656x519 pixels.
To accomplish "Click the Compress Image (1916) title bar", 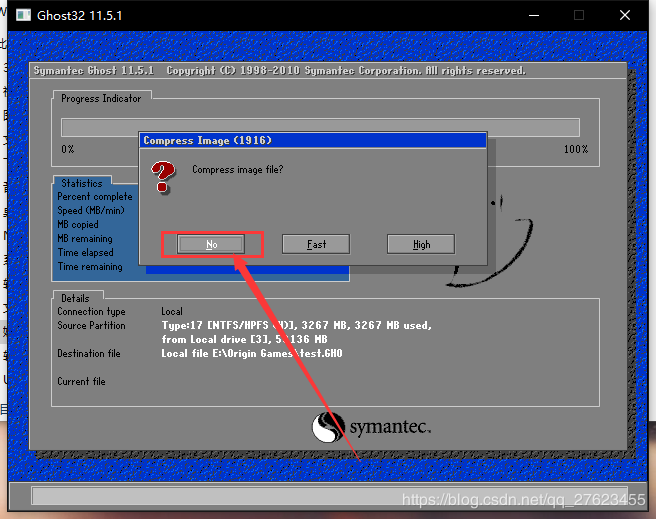I will [313, 141].
